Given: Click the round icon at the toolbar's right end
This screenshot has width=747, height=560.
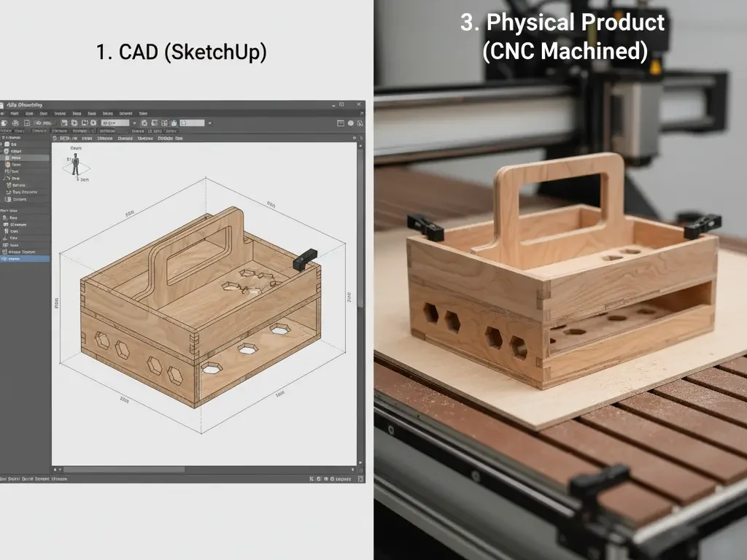Looking at the screenshot, I should [350, 123].
